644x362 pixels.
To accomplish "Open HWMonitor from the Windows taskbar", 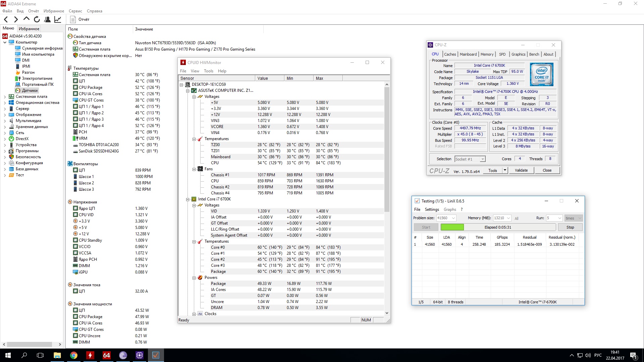I will [x=90, y=355].
